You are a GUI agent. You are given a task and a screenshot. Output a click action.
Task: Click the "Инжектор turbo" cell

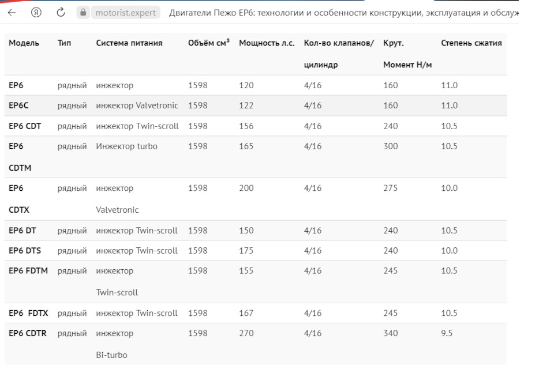(x=127, y=146)
